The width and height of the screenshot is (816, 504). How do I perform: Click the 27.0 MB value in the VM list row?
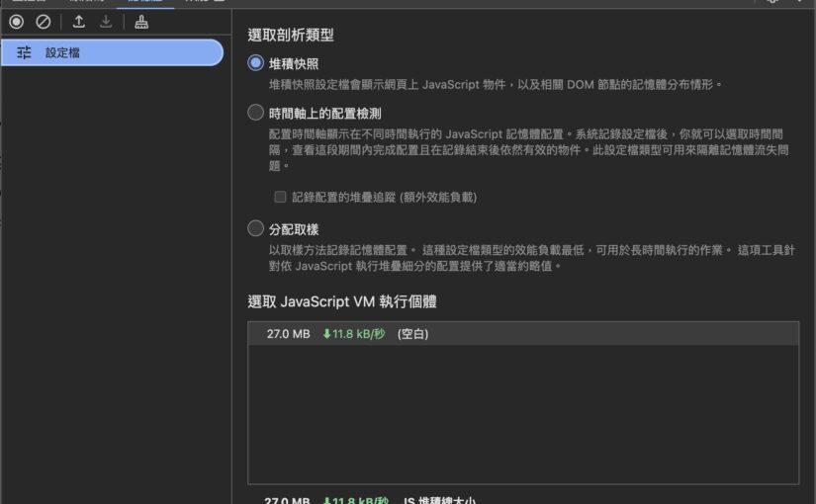(288, 334)
